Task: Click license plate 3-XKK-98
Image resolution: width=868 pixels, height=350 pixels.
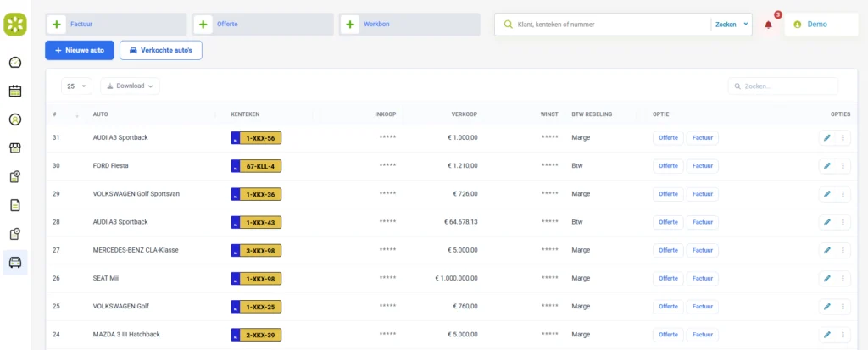Action: coord(256,250)
